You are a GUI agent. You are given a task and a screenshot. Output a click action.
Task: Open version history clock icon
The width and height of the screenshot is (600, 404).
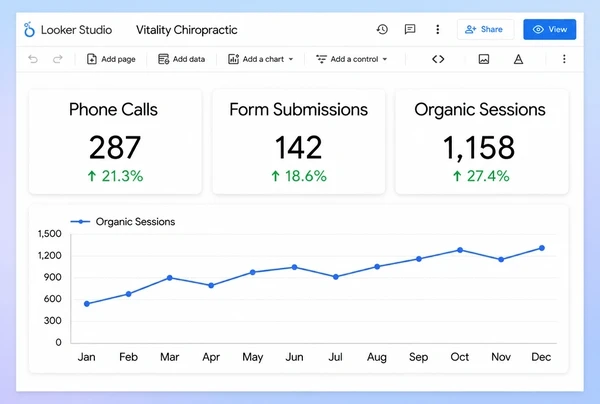(x=382, y=29)
